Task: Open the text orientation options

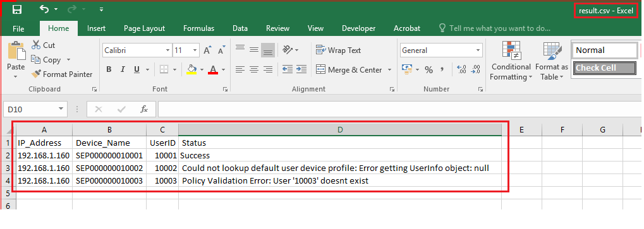Action: click(290, 50)
